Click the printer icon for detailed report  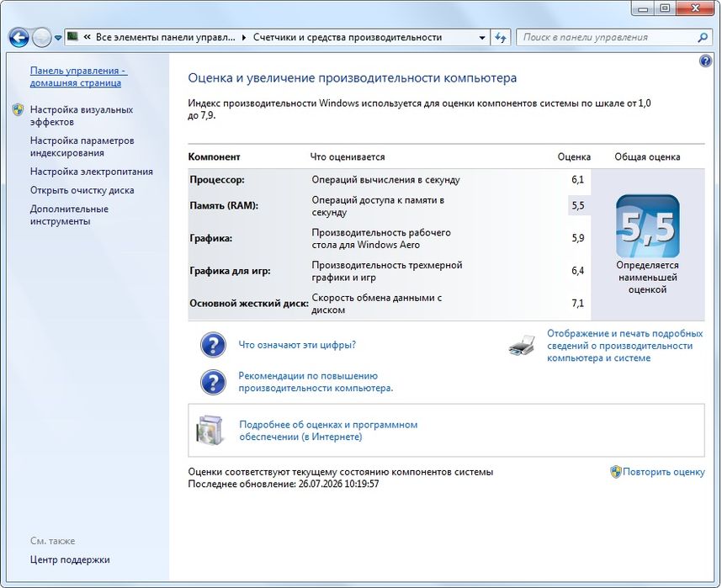tap(523, 346)
